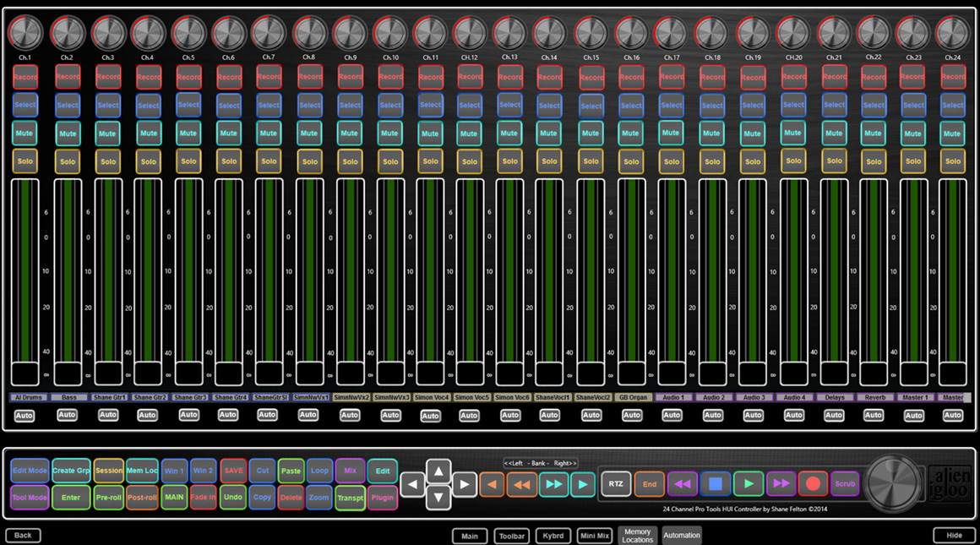Screen dimensions: 980x545
Task: Record-arm channel 1
Action: [25, 78]
